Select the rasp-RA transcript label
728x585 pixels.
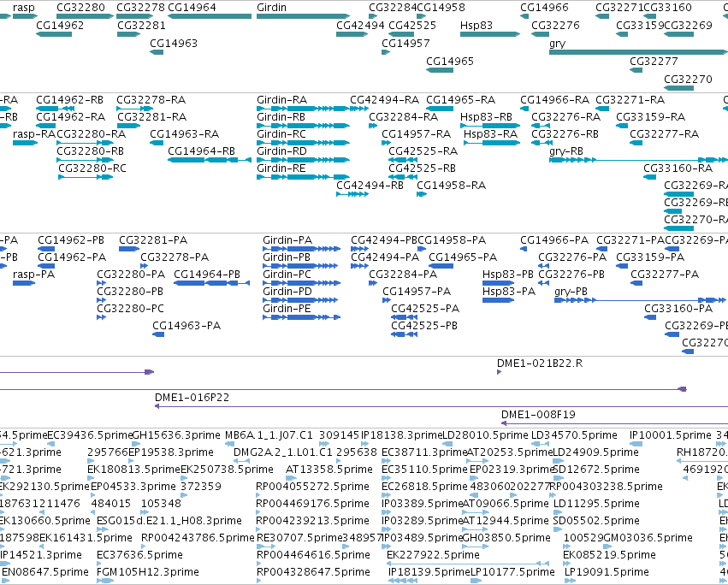[x=34, y=134]
